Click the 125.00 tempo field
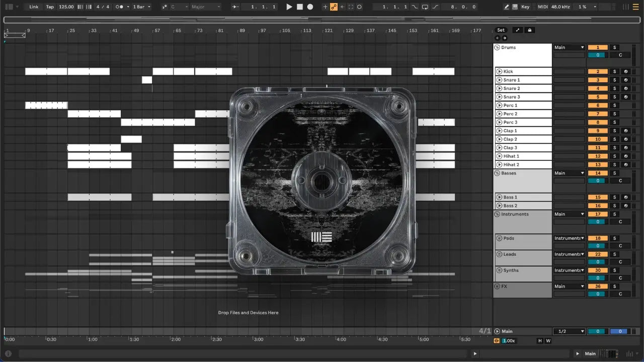The image size is (644, 362). pos(66,7)
